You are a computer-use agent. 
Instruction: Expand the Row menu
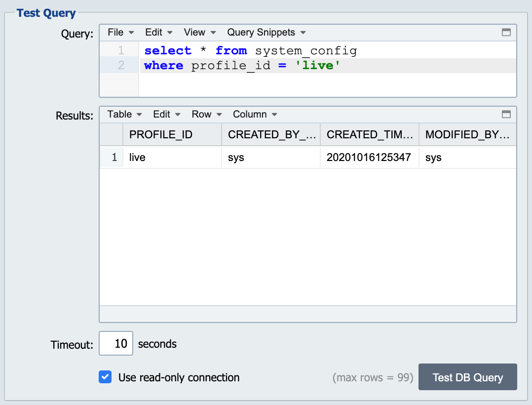click(207, 114)
